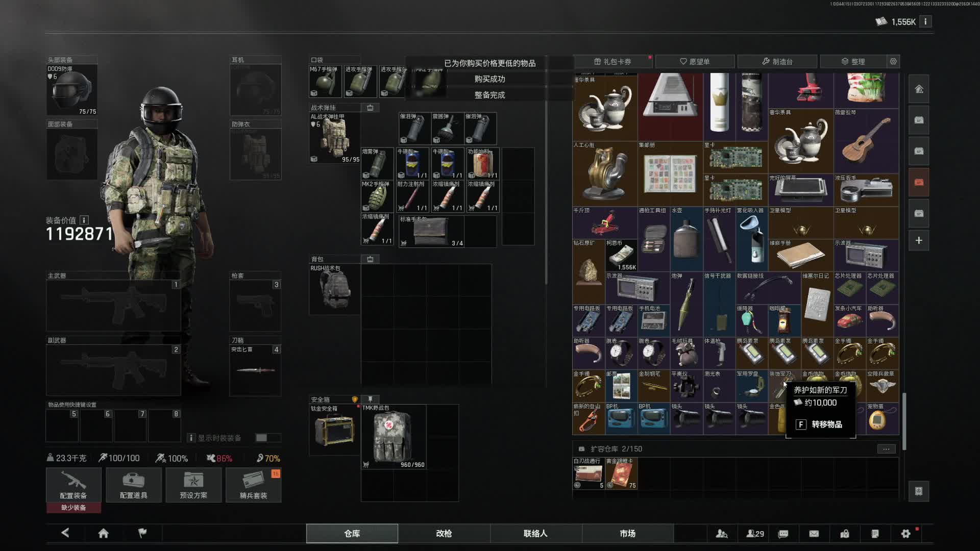Click the 配置装备 button
The width and height of the screenshot is (980, 551).
73,485
